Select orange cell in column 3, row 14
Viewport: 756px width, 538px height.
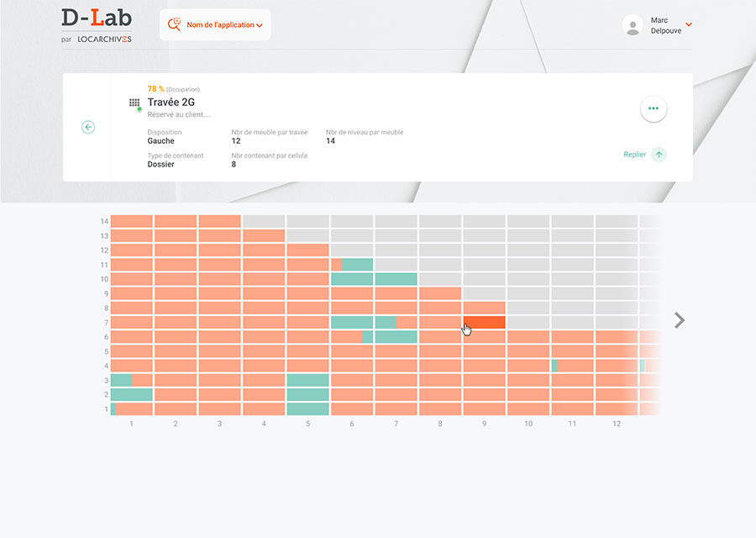click(220, 221)
